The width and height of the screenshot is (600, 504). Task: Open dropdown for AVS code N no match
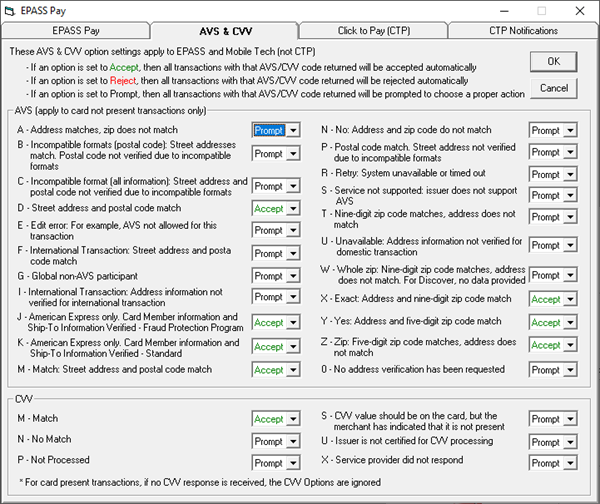pyautogui.click(x=570, y=130)
